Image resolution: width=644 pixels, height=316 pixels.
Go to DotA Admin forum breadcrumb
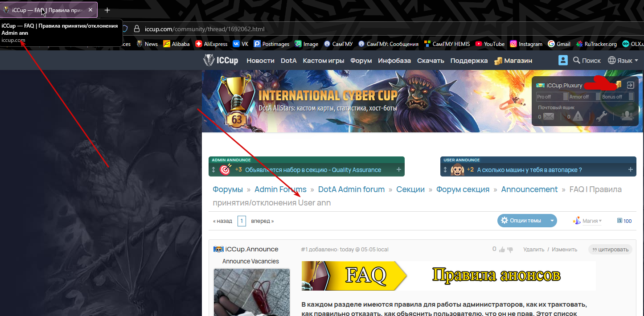[351, 189]
